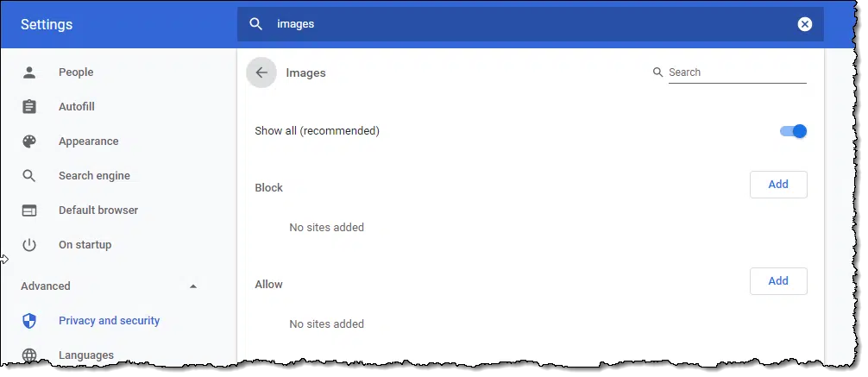Select Languages in the sidebar
868x377 pixels.
point(85,355)
